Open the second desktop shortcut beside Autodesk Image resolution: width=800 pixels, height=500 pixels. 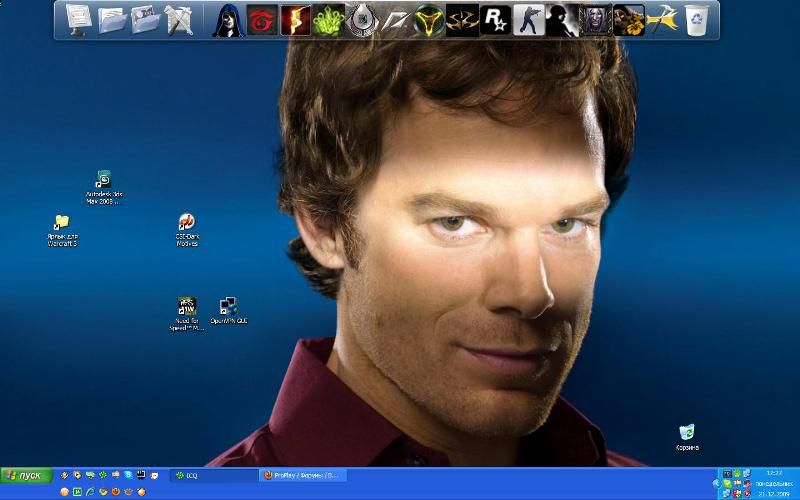[186, 223]
